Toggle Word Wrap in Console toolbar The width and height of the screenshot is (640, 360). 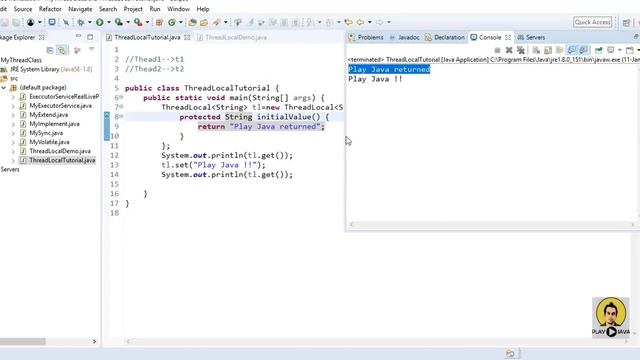[x=560, y=50]
